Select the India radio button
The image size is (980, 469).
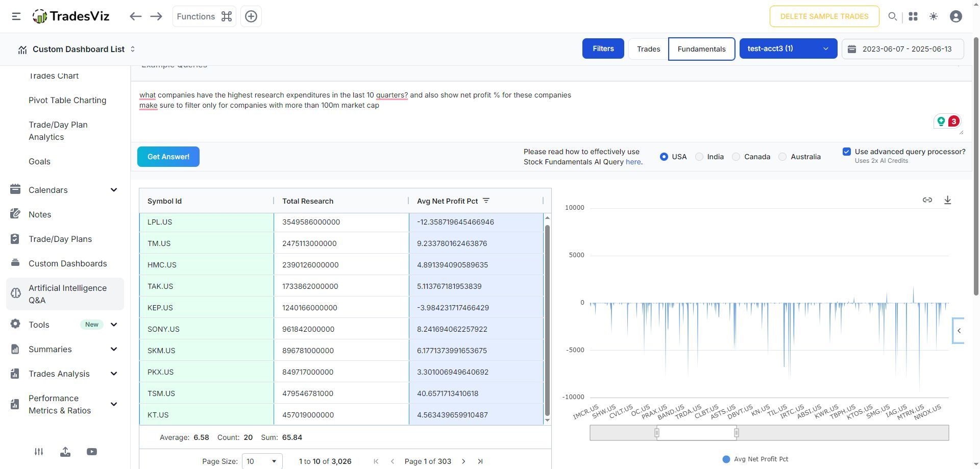tap(699, 157)
